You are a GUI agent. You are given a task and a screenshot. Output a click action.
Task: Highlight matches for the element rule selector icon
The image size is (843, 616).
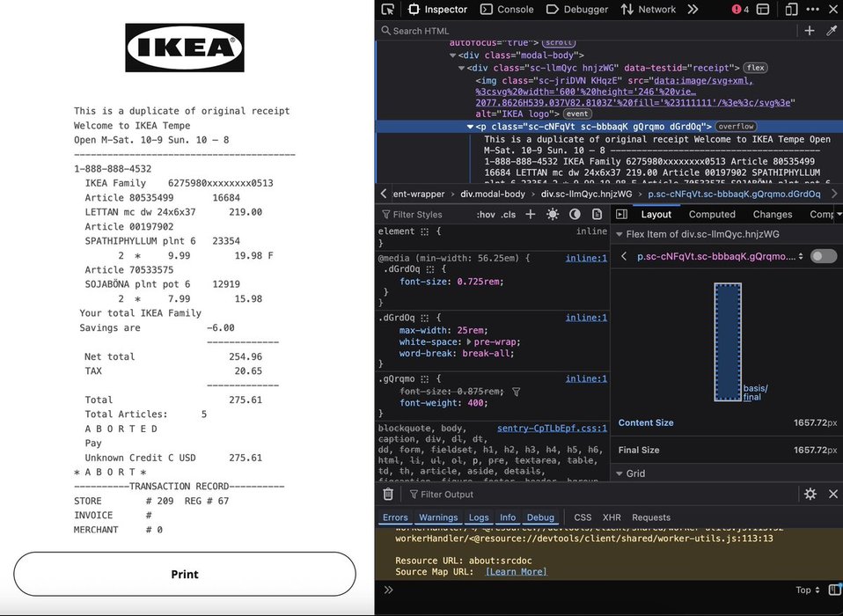(425, 231)
